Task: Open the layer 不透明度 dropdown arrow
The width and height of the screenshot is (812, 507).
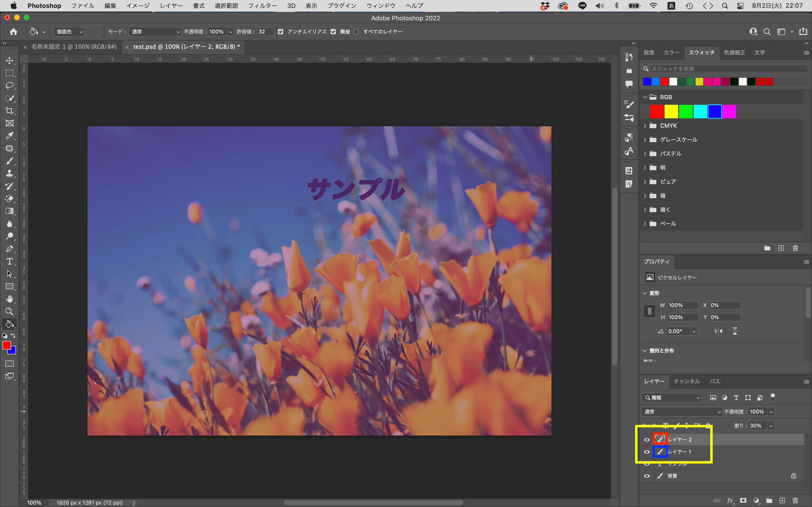Action: click(771, 412)
